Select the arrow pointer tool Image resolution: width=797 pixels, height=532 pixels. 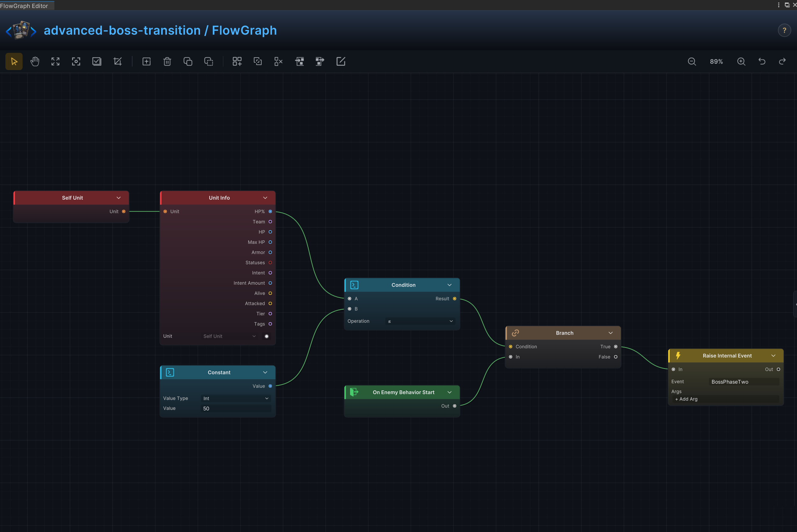[x=14, y=61]
